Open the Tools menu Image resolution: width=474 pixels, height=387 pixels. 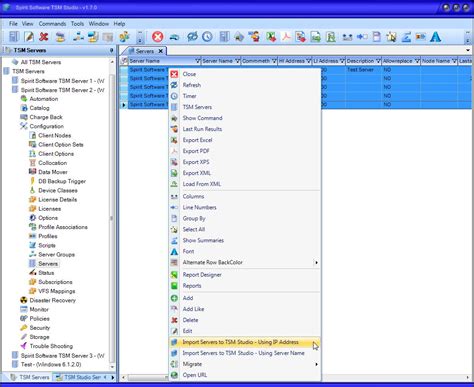tap(77, 24)
